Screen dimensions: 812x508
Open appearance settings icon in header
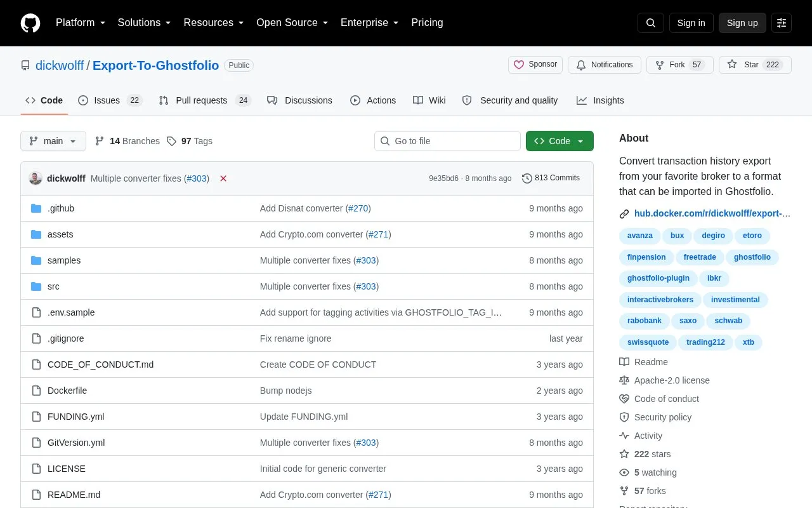click(782, 23)
